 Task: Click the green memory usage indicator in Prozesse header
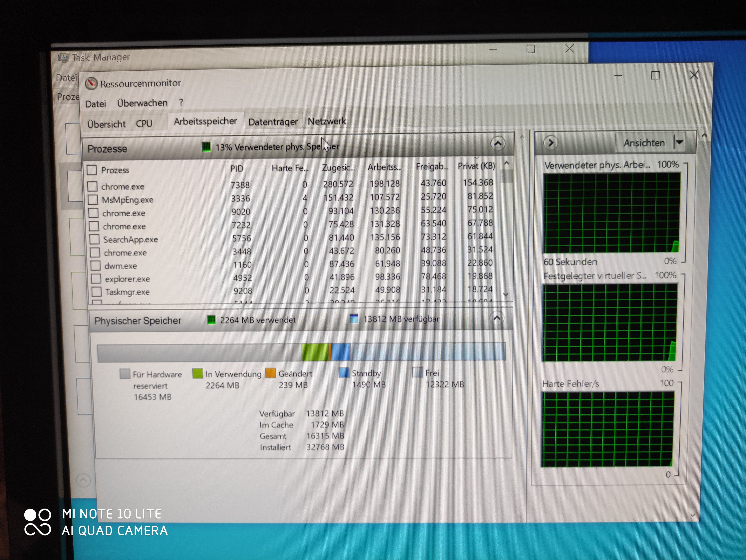(206, 147)
